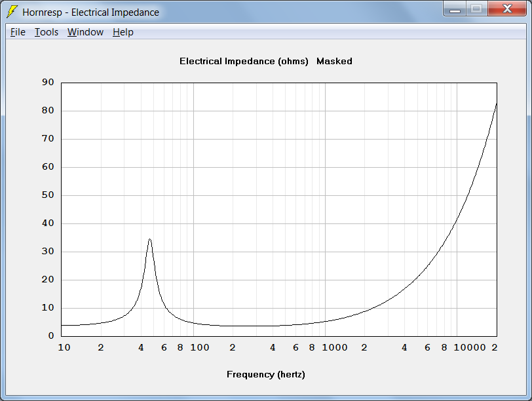532x401 pixels.
Task: Click the '30' y-axis value
Action: click(x=48, y=251)
